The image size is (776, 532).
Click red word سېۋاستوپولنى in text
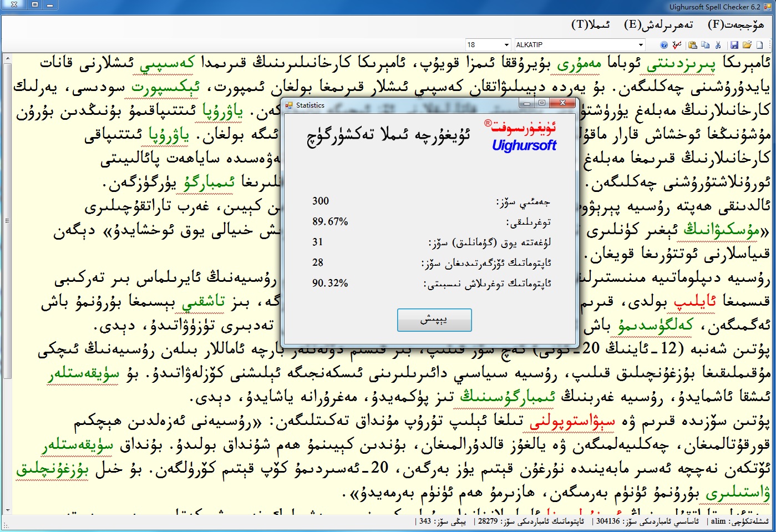click(x=572, y=421)
